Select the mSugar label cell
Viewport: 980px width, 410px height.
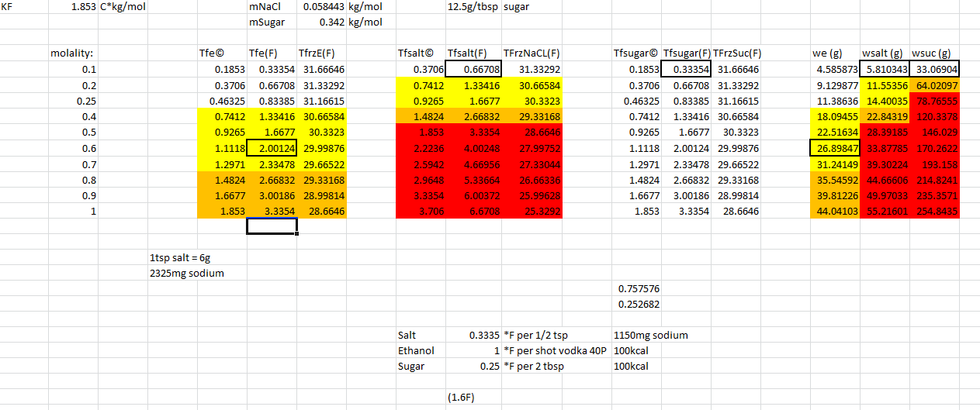pyautogui.click(x=268, y=22)
